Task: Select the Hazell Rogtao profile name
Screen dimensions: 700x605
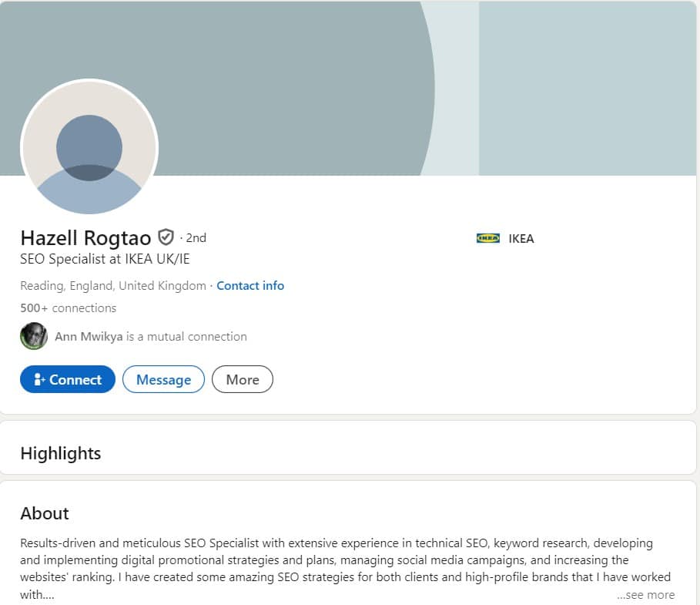Action: pos(85,237)
